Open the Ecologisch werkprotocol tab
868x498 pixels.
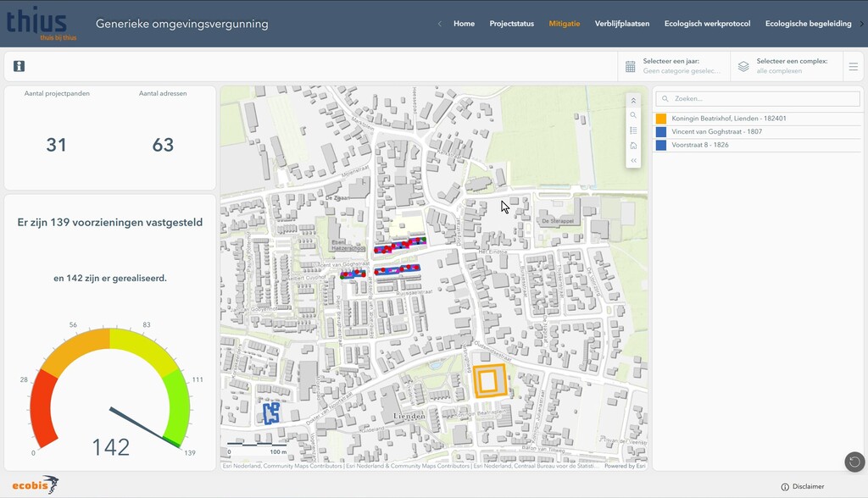(707, 24)
